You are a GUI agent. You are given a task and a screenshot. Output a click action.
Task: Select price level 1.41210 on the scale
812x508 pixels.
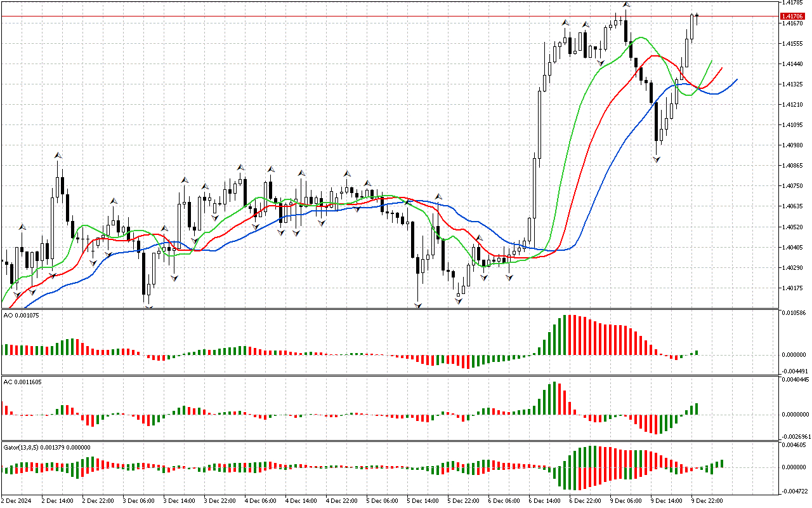792,105
